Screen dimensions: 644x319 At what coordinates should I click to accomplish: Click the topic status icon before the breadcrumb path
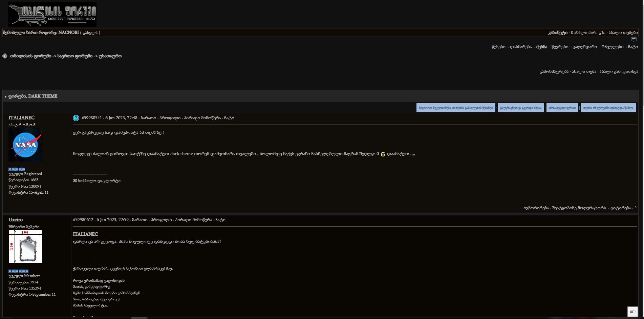5,56
